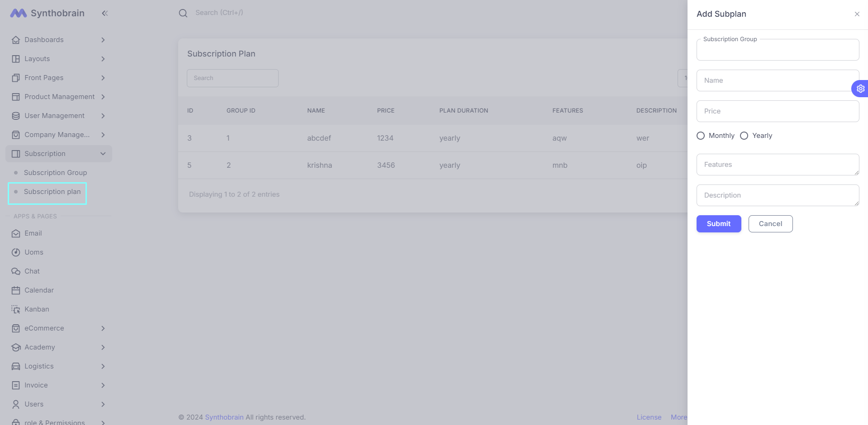Click the Submit button
The width and height of the screenshot is (868, 425).
coord(718,224)
